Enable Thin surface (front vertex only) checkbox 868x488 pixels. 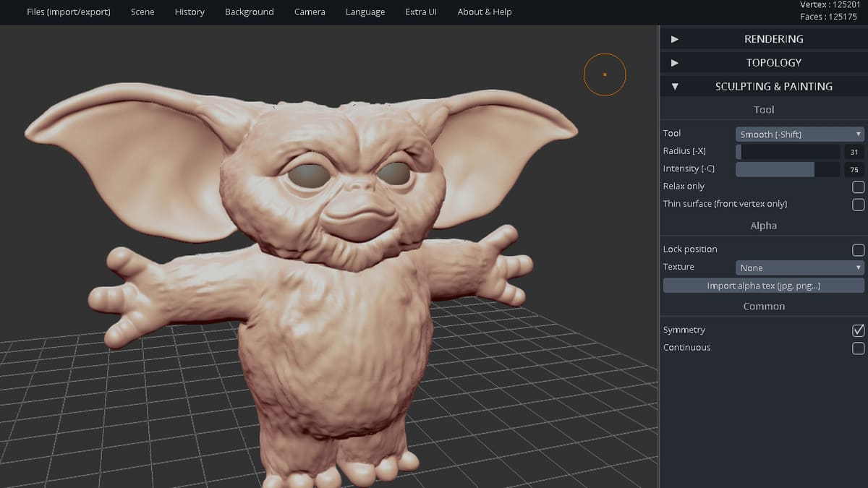(x=859, y=205)
